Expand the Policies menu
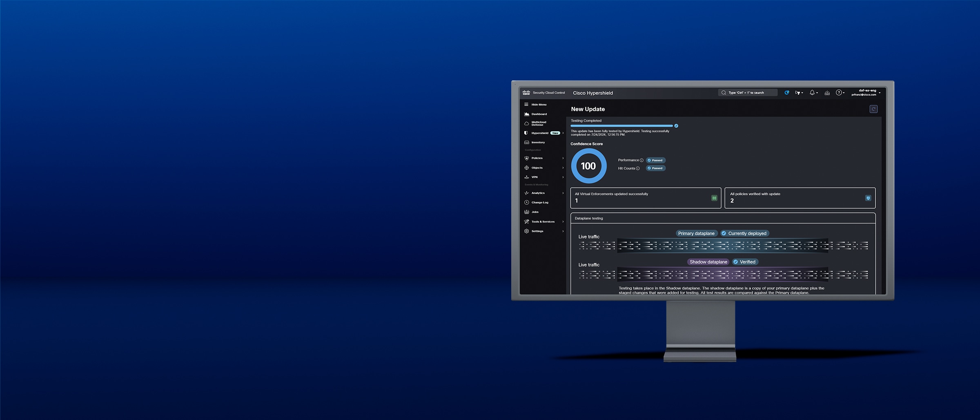 point(537,158)
